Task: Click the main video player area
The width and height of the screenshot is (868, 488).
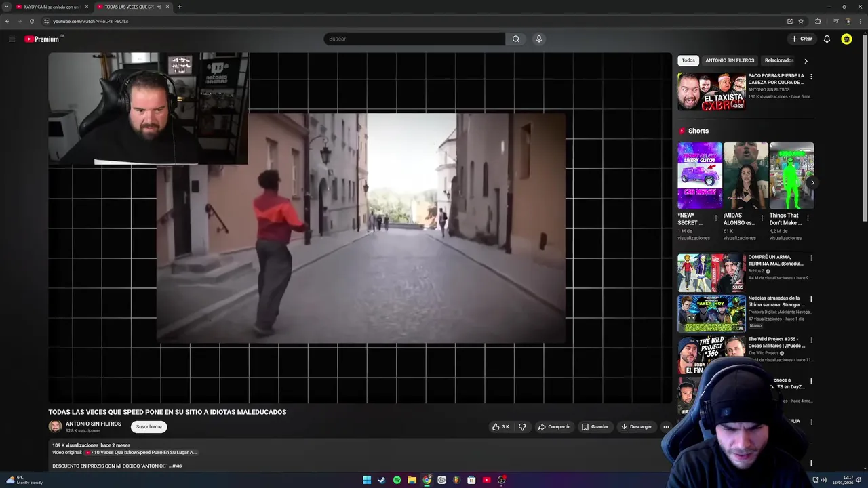Action: pos(360,228)
